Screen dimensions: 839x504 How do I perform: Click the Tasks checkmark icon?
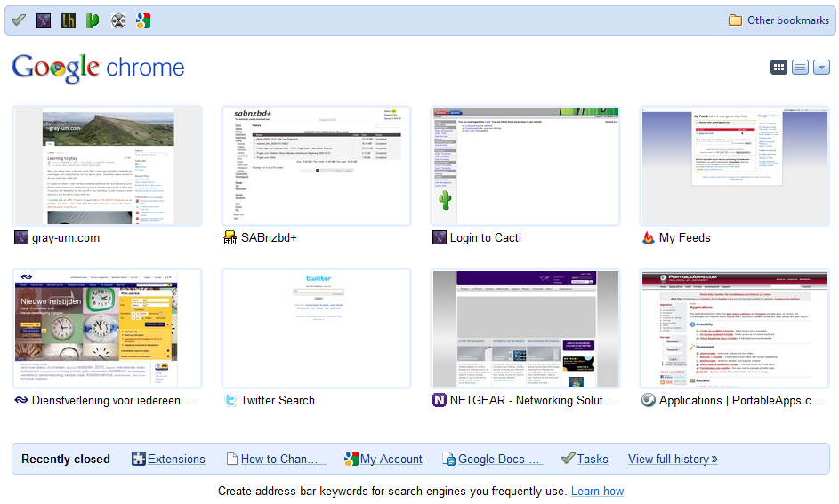click(x=568, y=458)
